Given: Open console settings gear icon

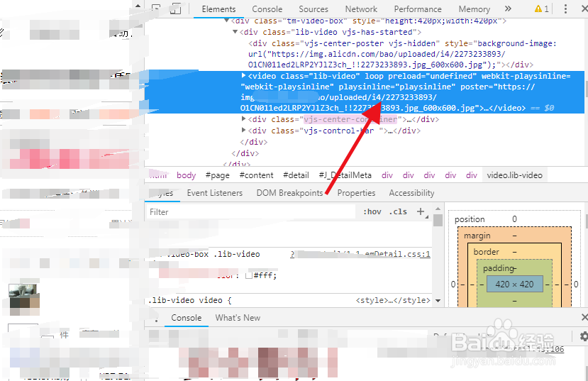Looking at the screenshot, I should tap(584, 336).
